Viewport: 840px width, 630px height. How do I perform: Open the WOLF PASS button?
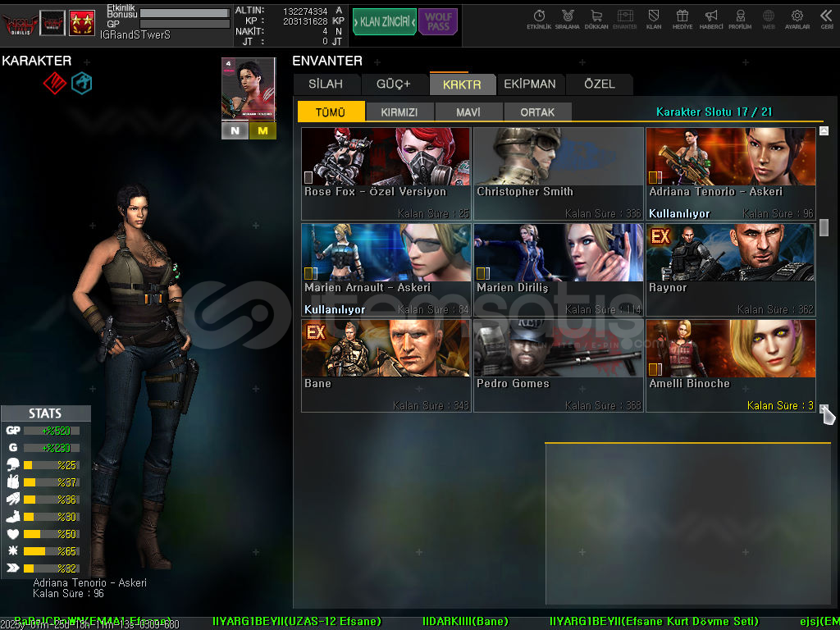pos(438,22)
